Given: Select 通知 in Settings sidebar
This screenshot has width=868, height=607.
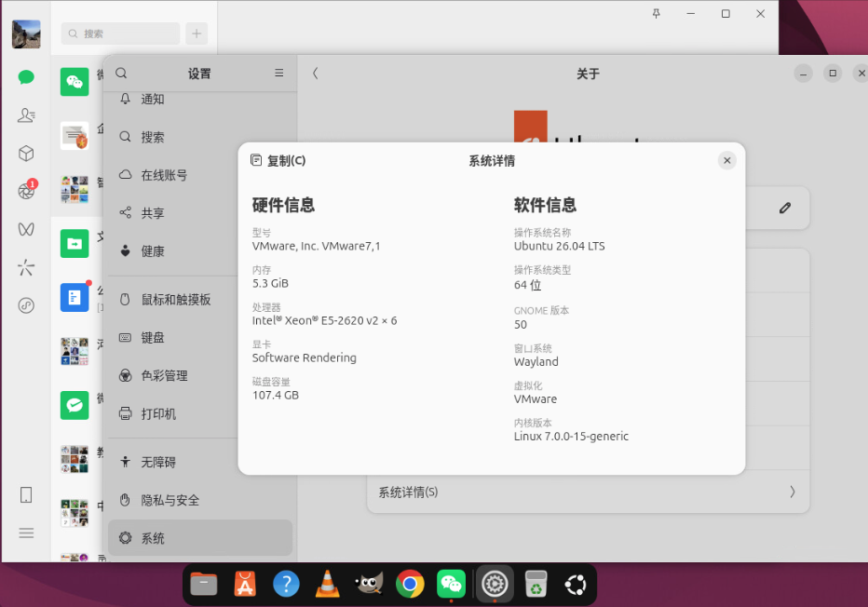Looking at the screenshot, I should pyautogui.click(x=200, y=99).
